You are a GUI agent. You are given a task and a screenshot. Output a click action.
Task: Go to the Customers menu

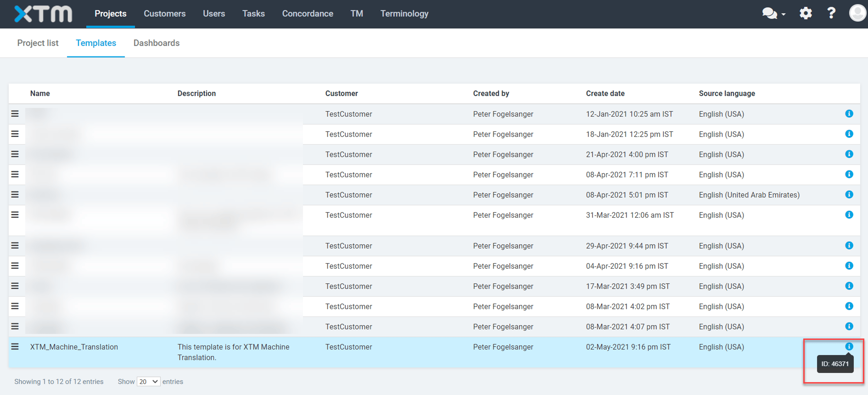tap(164, 14)
